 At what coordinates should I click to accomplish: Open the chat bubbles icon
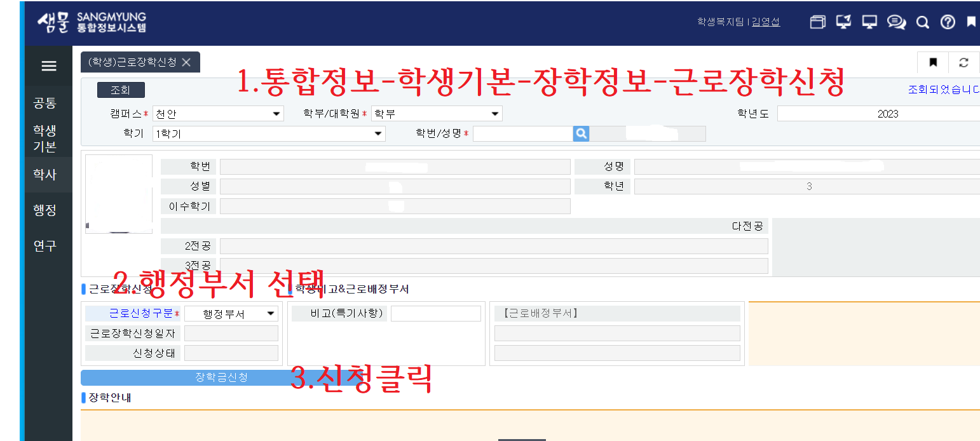tap(896, 22)
